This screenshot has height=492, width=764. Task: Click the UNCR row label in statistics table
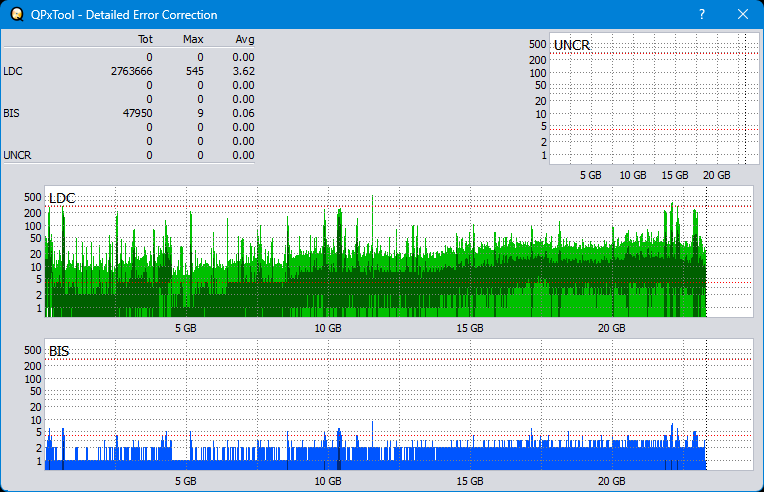click(17, 155)
